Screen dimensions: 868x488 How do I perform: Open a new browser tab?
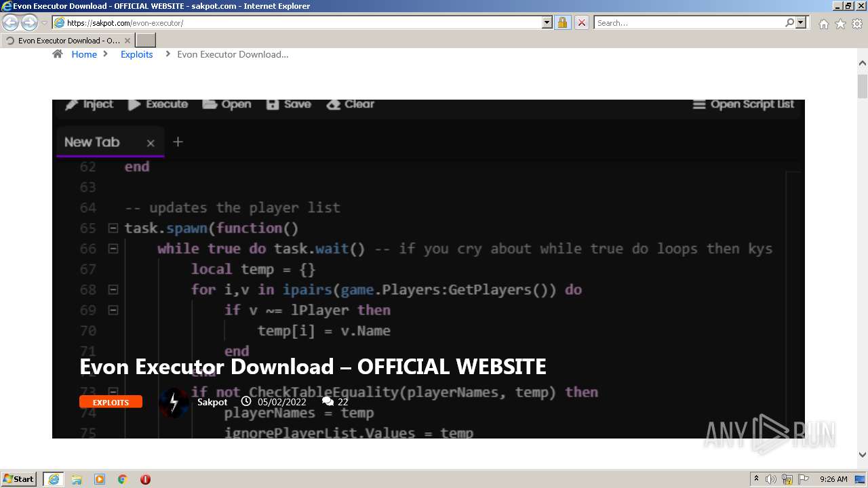pos(146,41)
